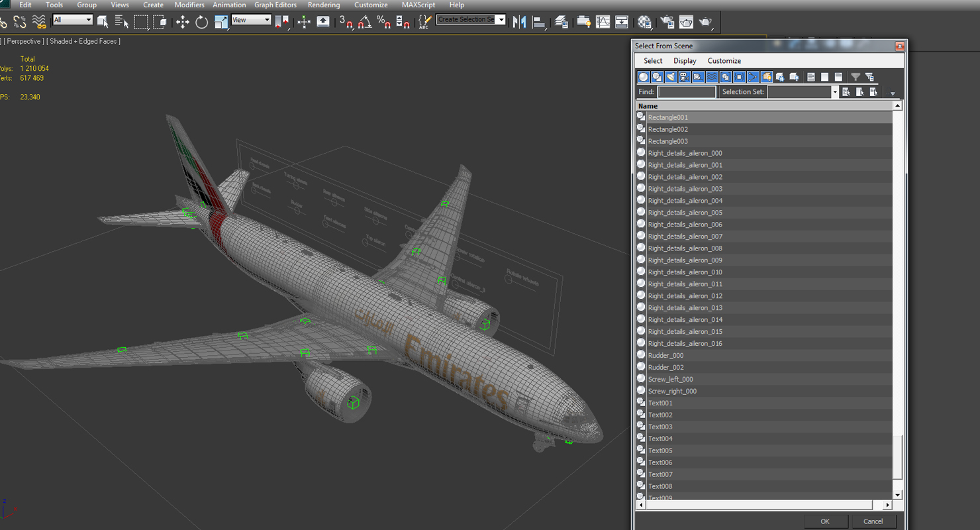Activate the Select and Rotate tool

(201, 22)
